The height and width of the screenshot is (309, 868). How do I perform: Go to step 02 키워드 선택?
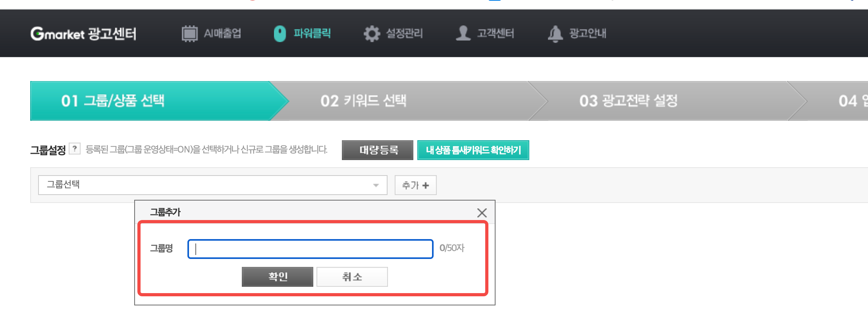pos(363,101)
